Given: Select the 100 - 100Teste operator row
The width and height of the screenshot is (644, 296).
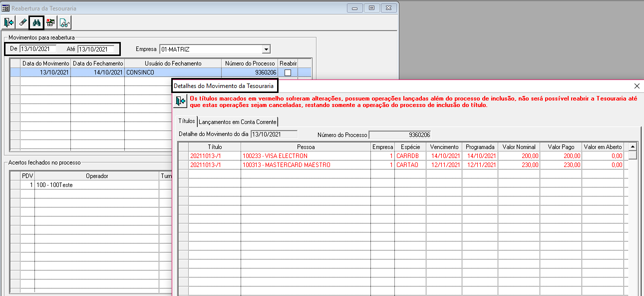Looking at the screenshot, I should [x=90, y=185].
